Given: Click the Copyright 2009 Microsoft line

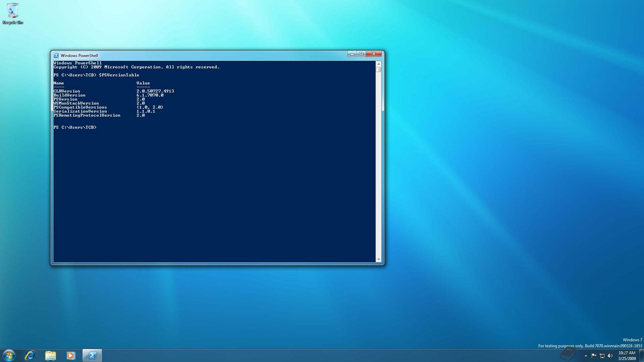Looking at the screenshot, I should click(137, 67).
